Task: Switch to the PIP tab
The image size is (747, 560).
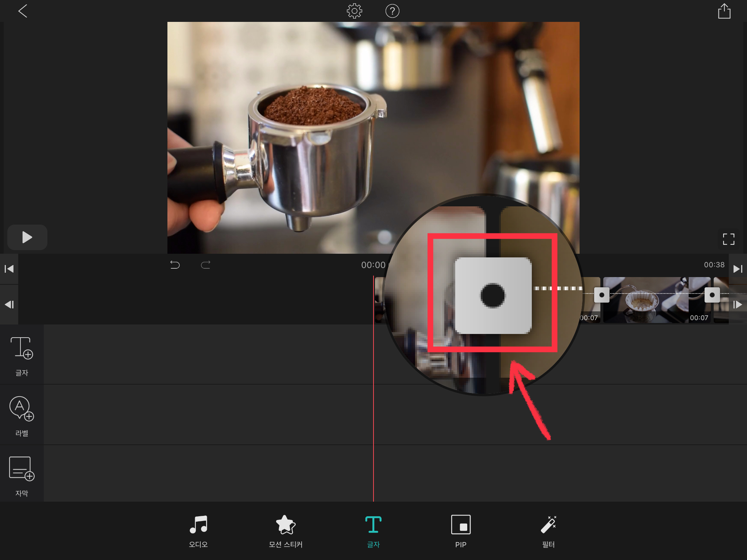Action: [461, 531]
